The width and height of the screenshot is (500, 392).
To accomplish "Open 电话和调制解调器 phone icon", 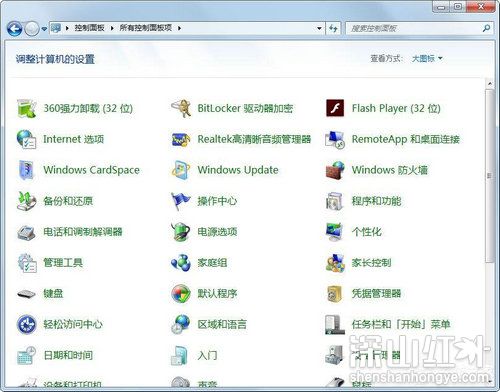I will coord(26,232).
